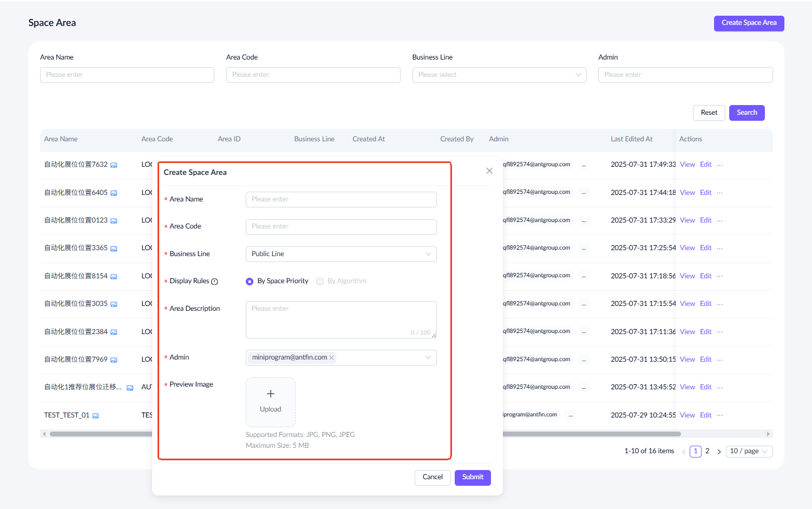Image resolution: width=812 pixels, height=509 pixels.
Task: Click image icon beside 自动化展位位置7632
Action: (114, 165)
